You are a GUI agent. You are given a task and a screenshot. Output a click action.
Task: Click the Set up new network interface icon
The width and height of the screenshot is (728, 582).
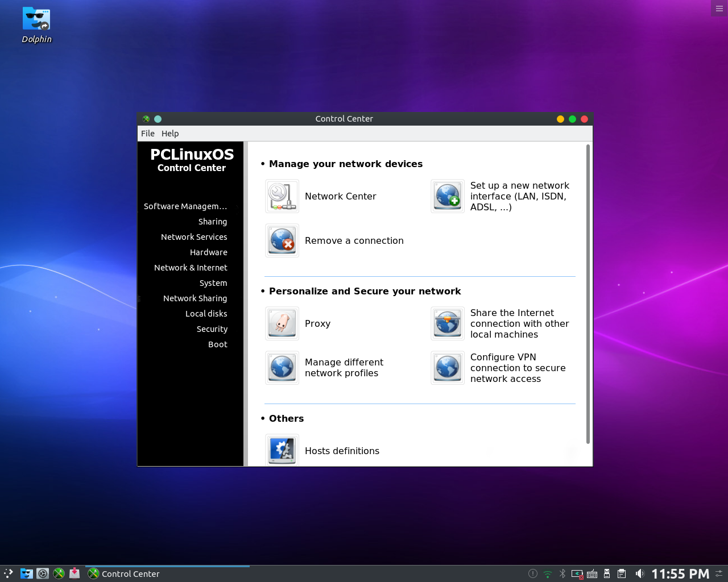[448, 196]
